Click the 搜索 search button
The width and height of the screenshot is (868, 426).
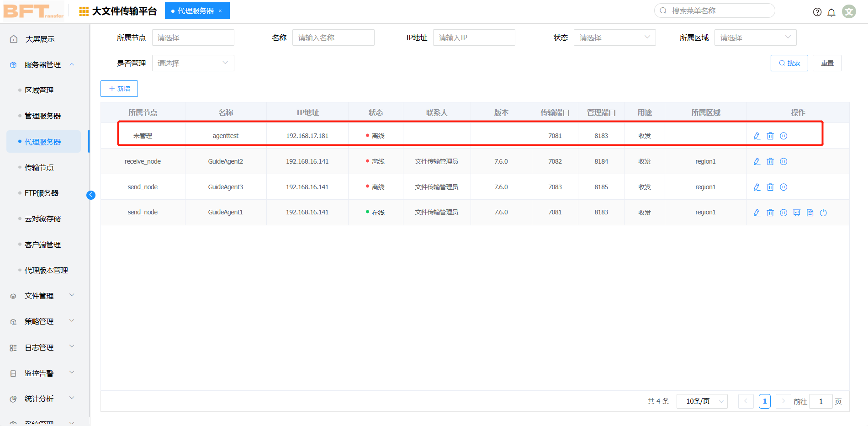click(x=789, y=63)
